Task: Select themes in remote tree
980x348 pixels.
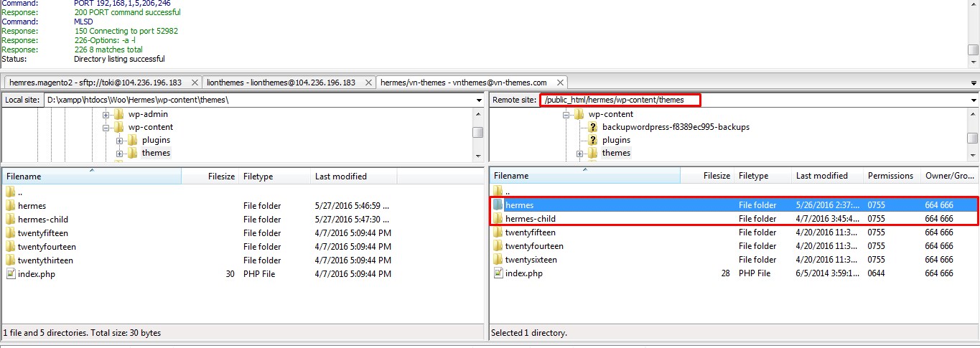Action: tap(616, 154)
